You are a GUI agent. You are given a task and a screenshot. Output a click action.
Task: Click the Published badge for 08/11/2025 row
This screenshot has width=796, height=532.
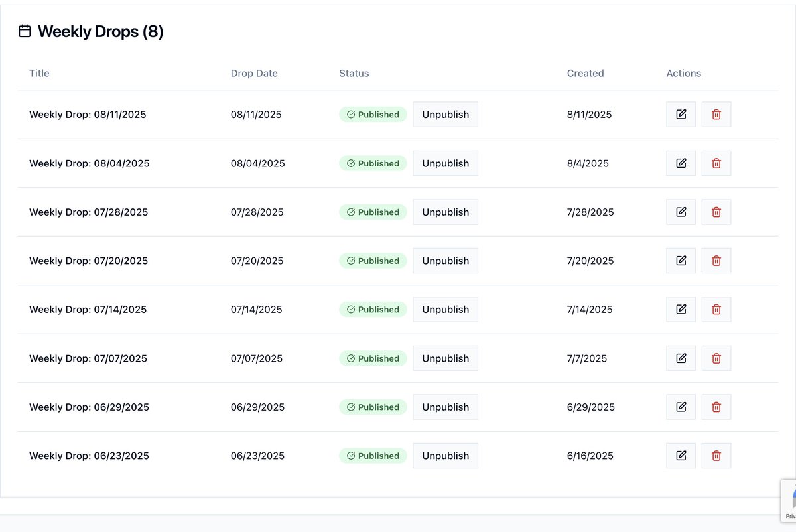point(373,115)
